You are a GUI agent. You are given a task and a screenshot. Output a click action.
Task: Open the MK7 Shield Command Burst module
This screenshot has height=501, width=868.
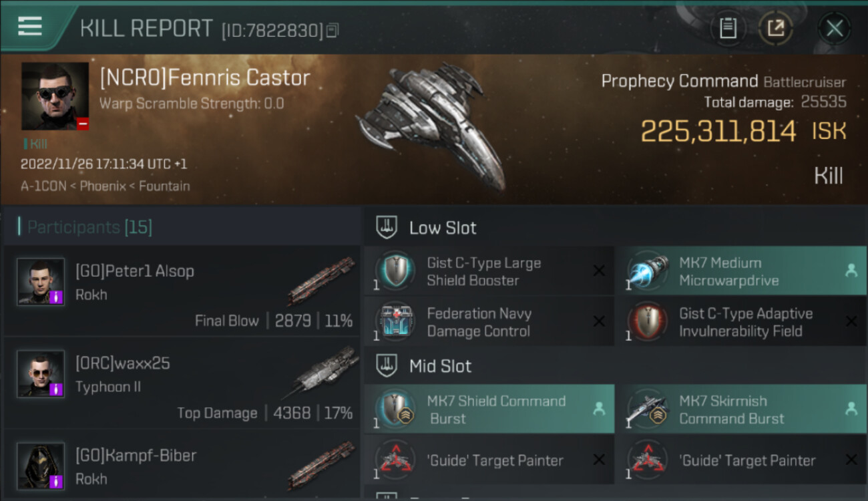pyautogui.click(x=489, y=409)
